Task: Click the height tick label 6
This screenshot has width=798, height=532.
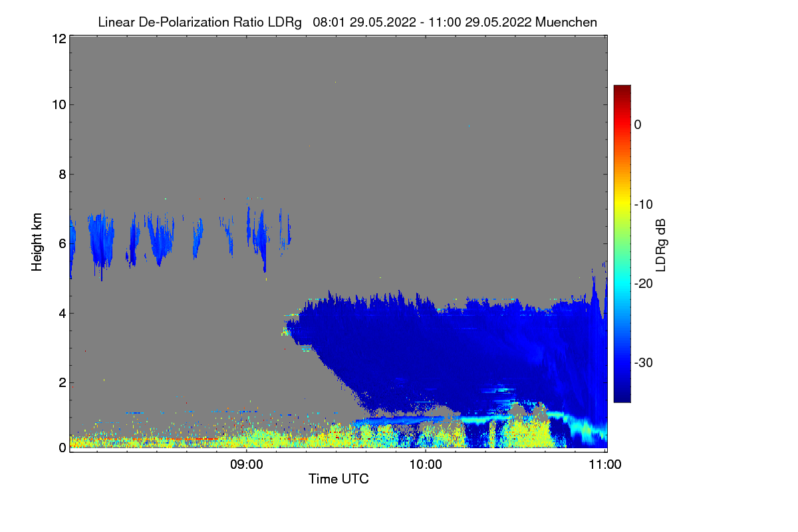Action: coord(62,243)
